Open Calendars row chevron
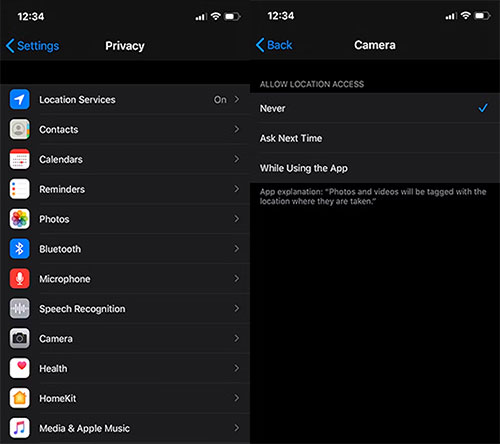Image resolution: width=500 pixels, height=444 pixels. [237, 159]
